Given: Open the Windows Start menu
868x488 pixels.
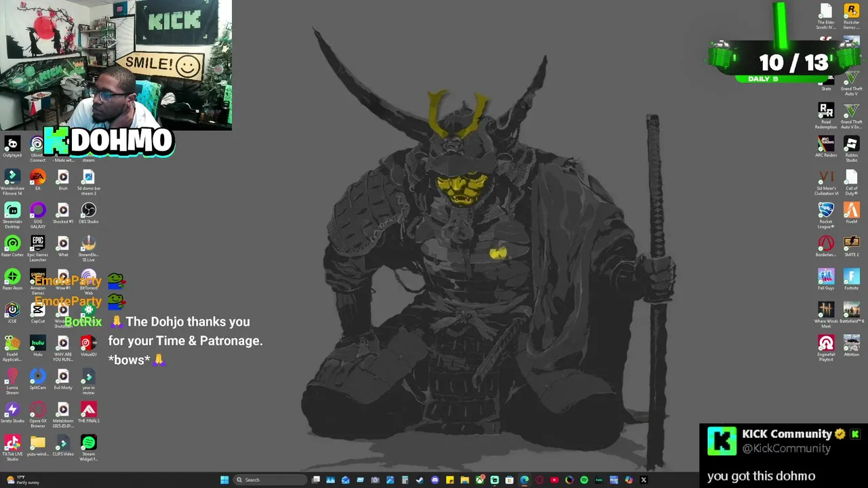Looking at the screenshot, I should [x=224, y=480].
